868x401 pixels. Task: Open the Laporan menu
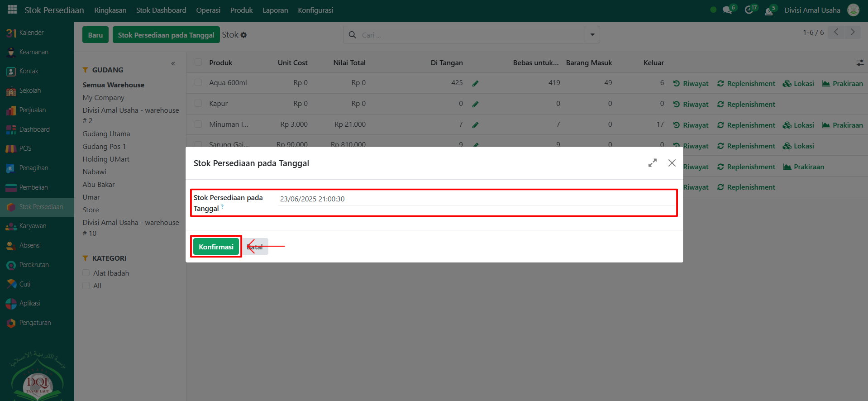coord(275,10)
